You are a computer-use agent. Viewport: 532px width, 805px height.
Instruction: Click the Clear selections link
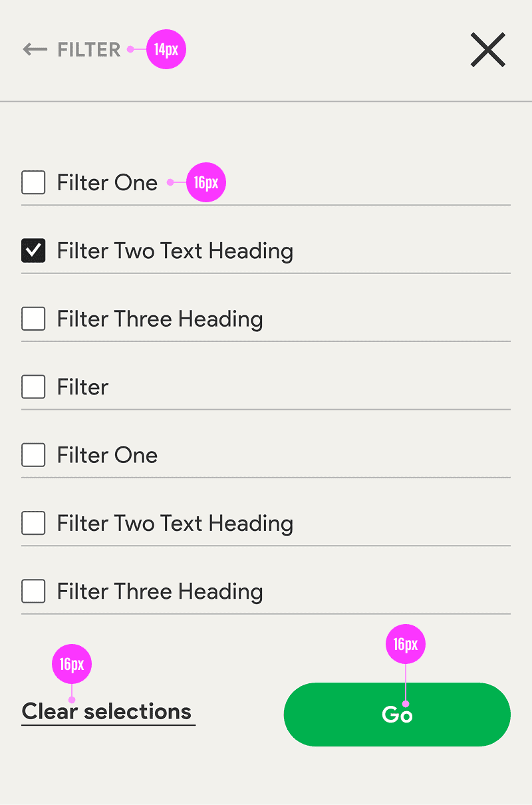point(107,712)
